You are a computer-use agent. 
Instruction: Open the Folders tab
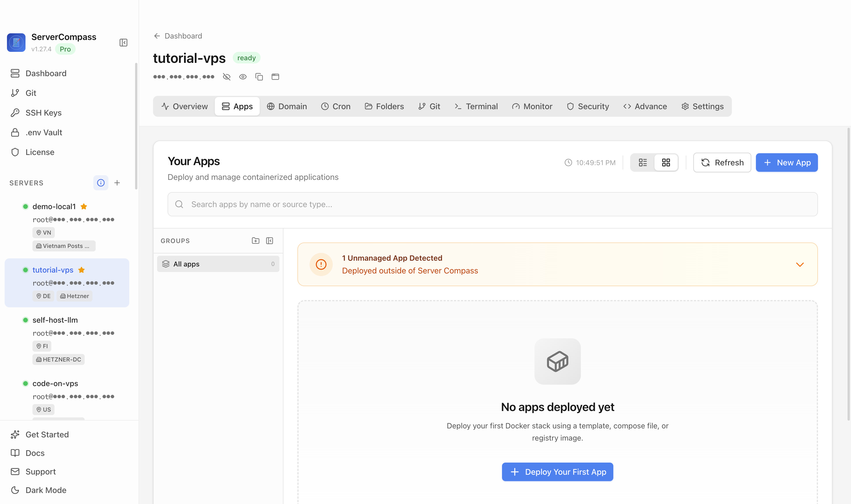pos(384,106)
